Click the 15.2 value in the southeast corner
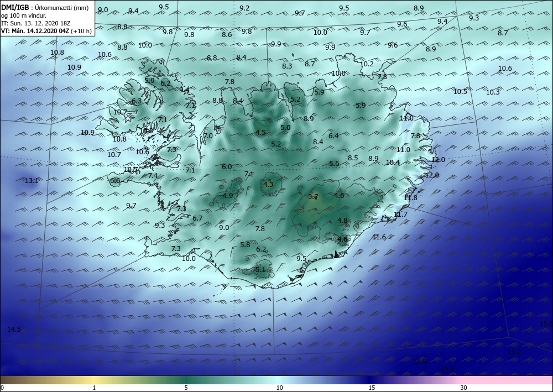This screenshot has height=392, width=553. (x=514, y=352)
